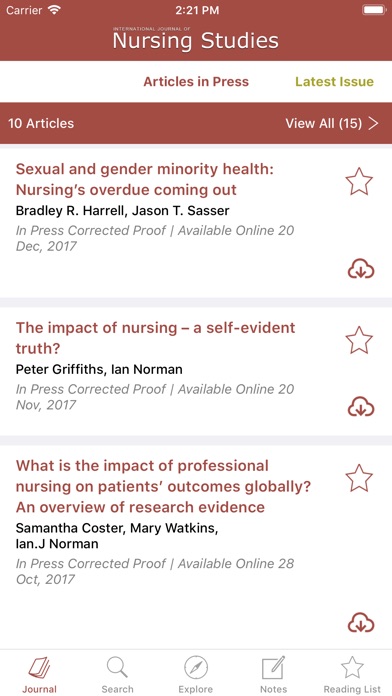Tap the Nursing Studies journal header title

click(x=196, y=39)
